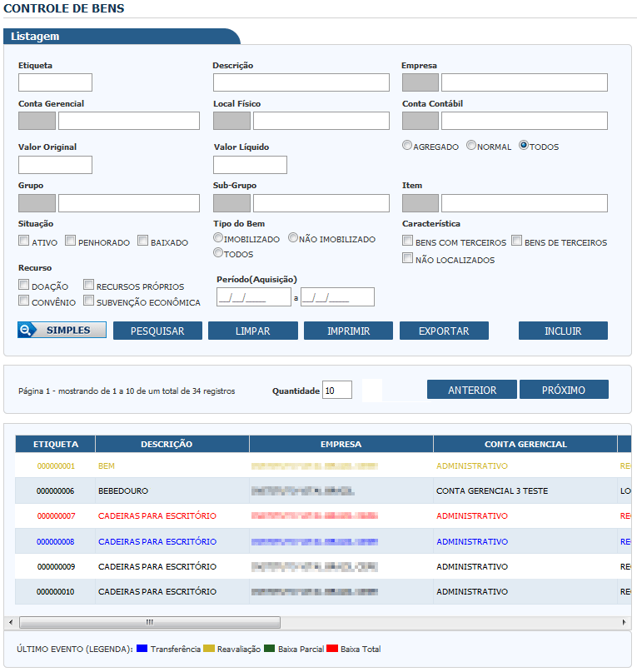Click the SIMPLES search mode magnifier button
Screen dimensions: 637x672
click(62, 330)
